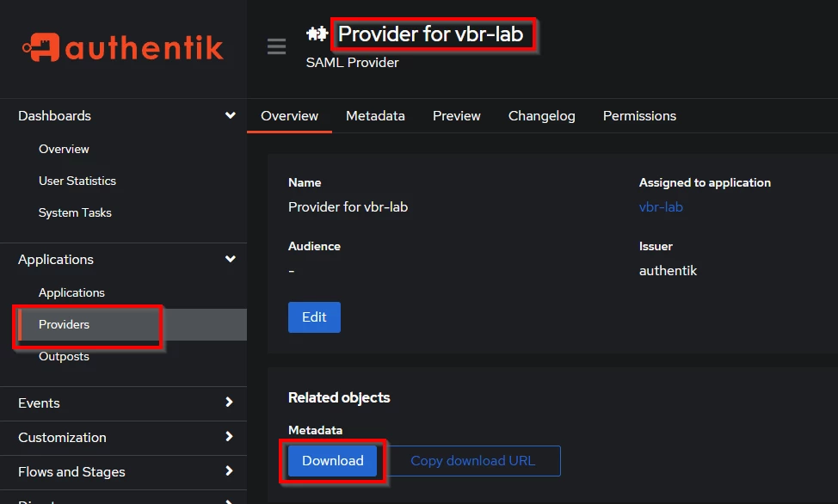Click the authentik logo
838x504 pixels.
122,47
